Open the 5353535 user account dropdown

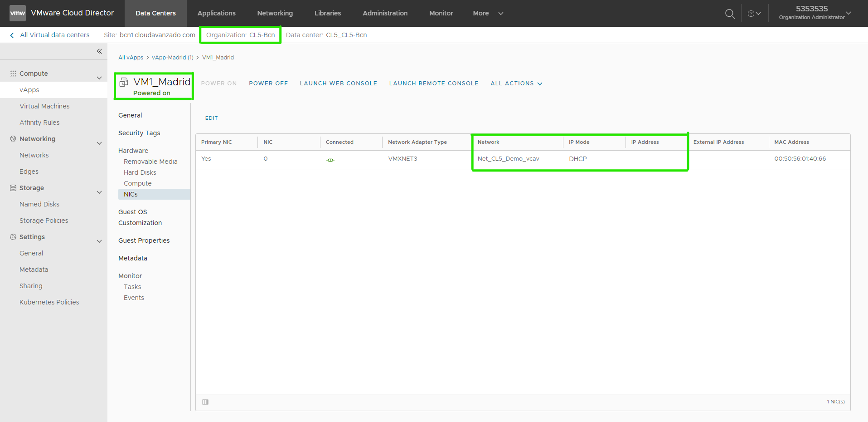[815, 13]
